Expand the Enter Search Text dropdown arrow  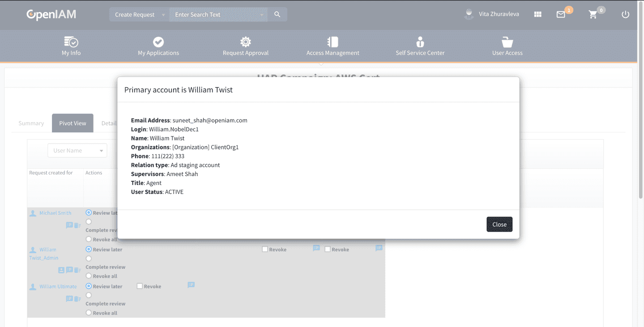click(262, 15)
